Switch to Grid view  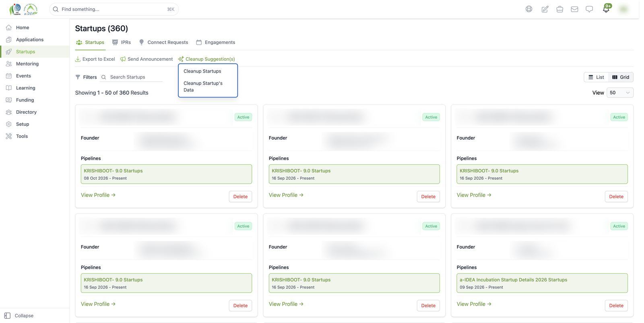(621, 77)
